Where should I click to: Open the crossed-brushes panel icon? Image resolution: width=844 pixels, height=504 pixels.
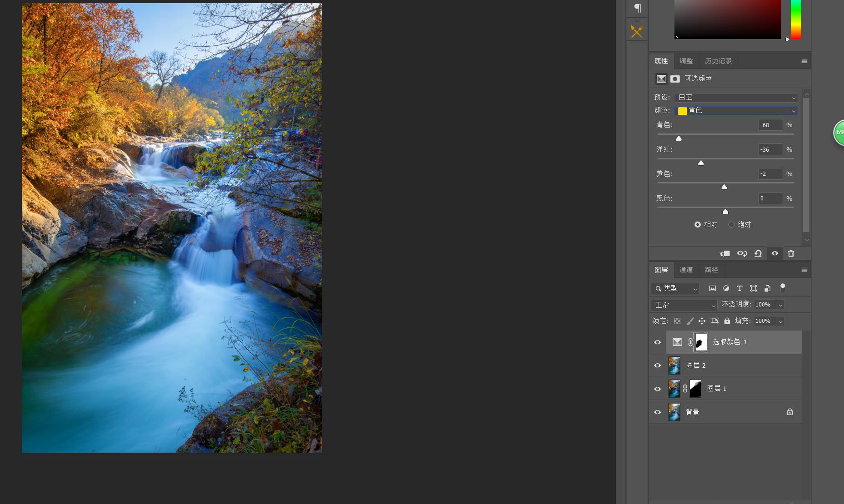[637, 31]
